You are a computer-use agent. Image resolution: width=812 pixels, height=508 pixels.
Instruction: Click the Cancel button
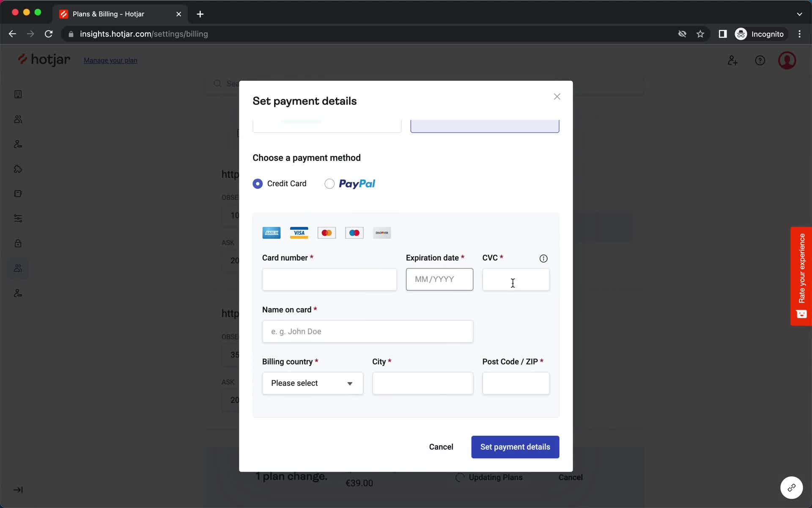[441, 447]
